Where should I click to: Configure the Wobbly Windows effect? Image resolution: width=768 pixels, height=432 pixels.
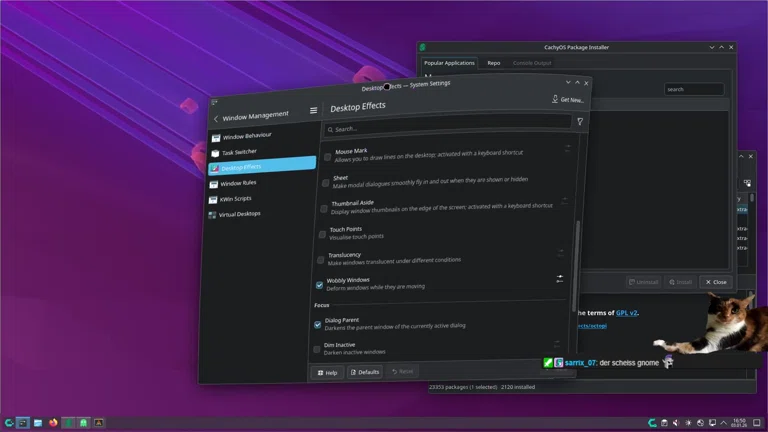coord(559,279)
